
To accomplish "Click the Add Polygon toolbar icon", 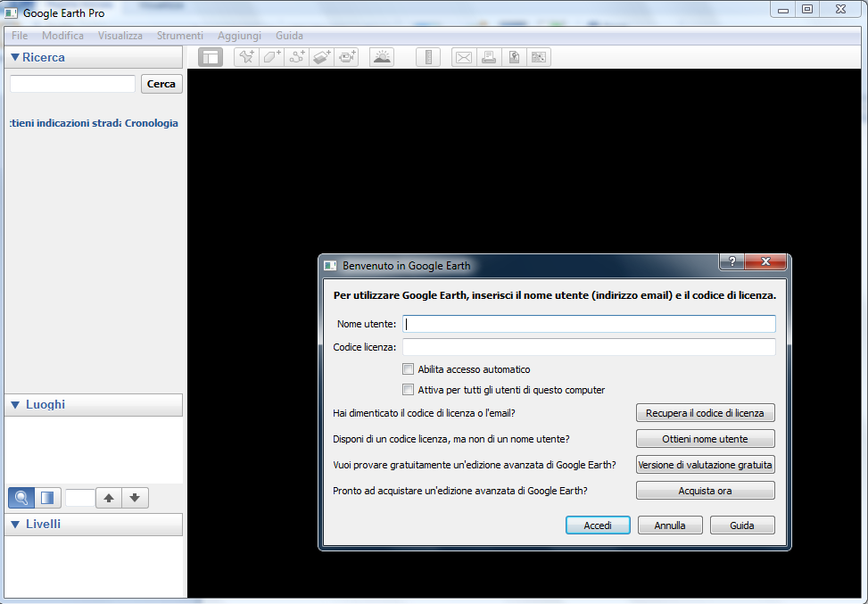I will click(x=271, y=57).
